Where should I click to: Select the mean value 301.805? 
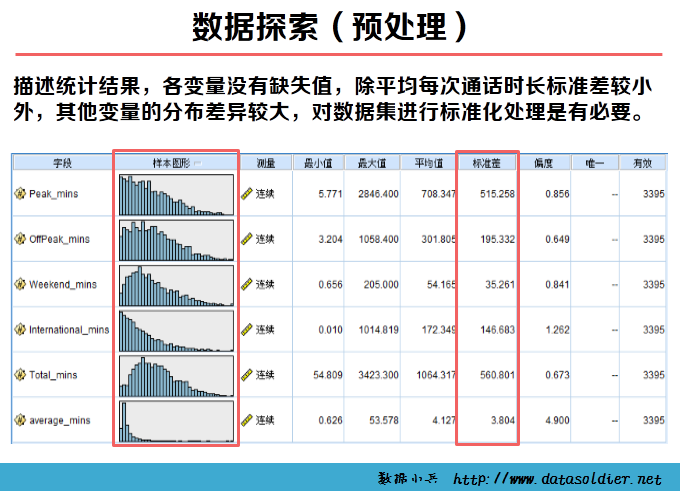[x=438, y=239]
